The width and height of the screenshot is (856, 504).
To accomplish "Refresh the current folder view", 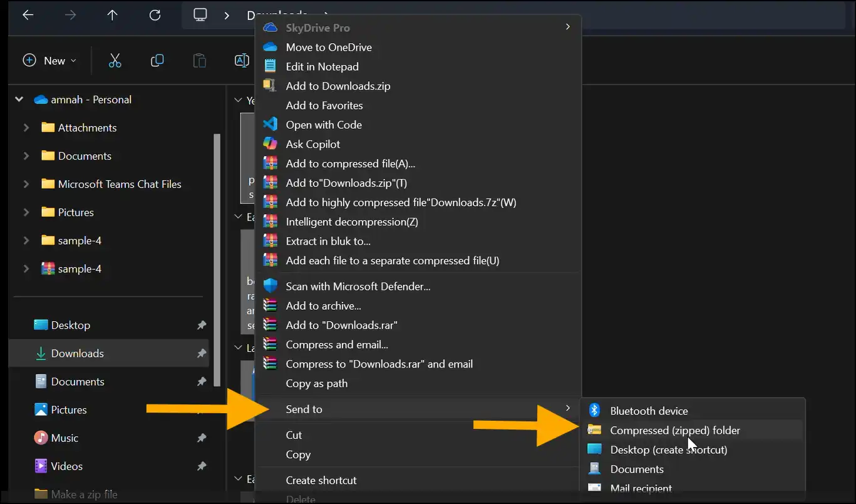I will coord(155,15).
